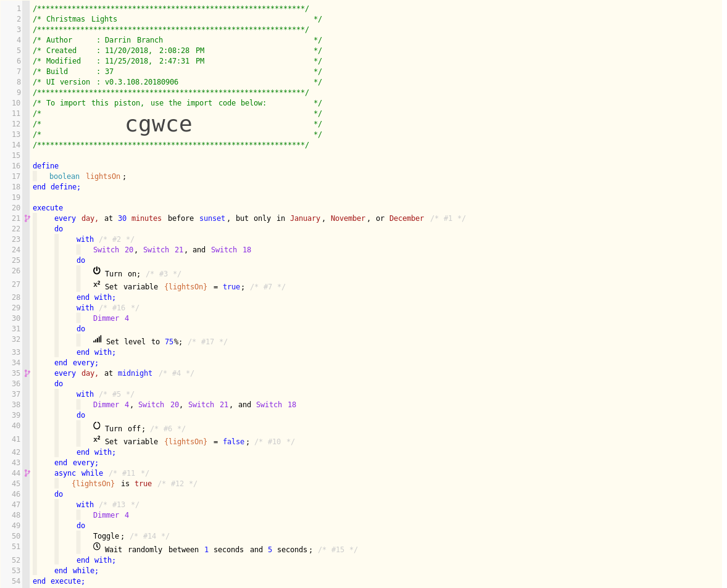The width and height of the screenshot is (727, 588).
Task: Click the variable icon before lightsOn = false
Action: tap(97, 439)
